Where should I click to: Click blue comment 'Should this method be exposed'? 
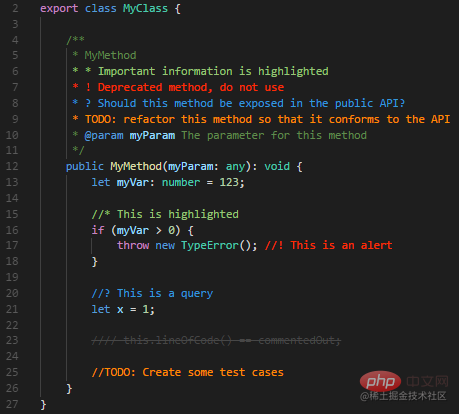pos(191,103)
